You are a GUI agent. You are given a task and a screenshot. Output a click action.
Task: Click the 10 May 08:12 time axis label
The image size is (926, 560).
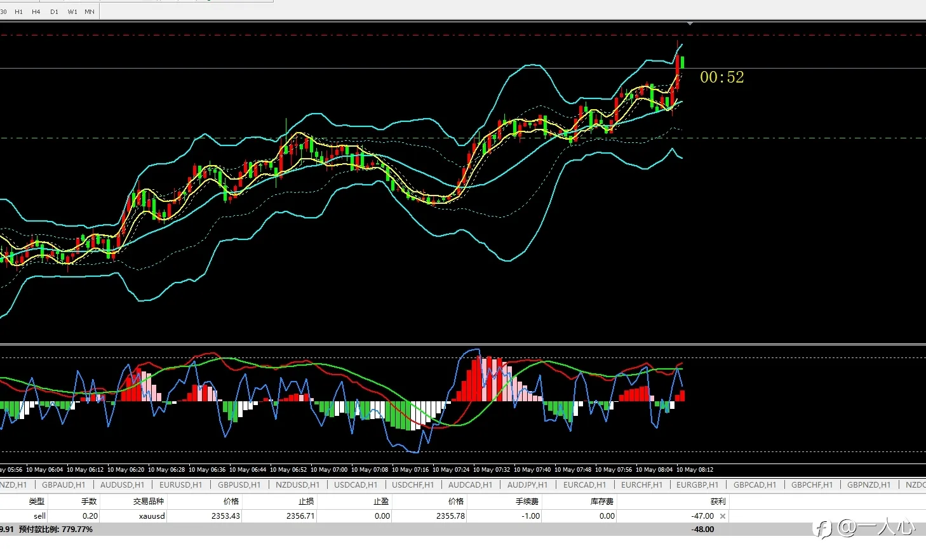tap(695, 470)
